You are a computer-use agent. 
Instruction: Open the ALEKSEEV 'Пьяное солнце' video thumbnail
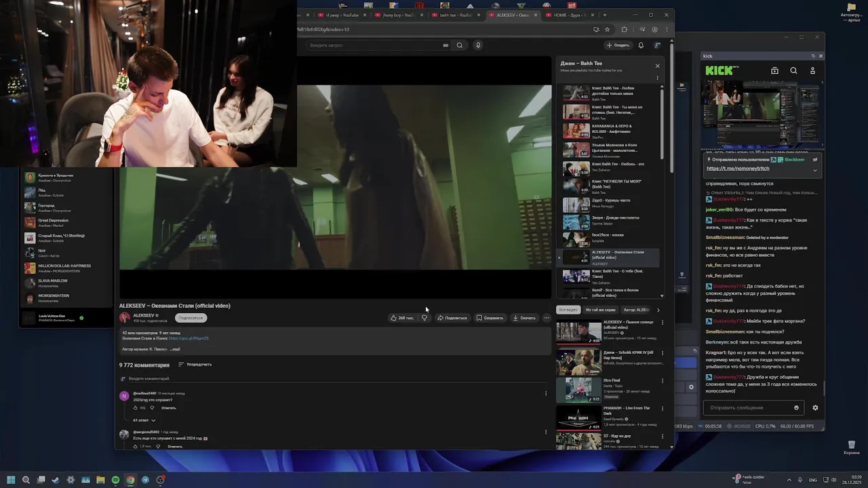[578, 331]
